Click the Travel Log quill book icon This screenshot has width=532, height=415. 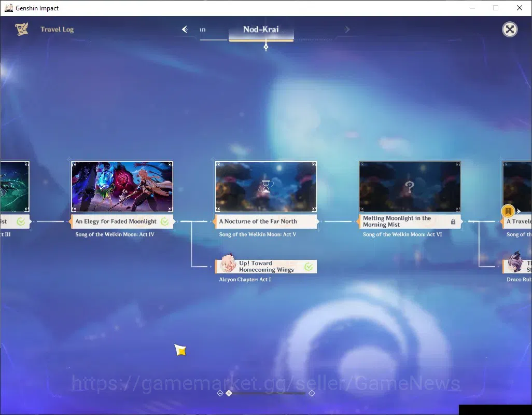[x=22, y=29]
